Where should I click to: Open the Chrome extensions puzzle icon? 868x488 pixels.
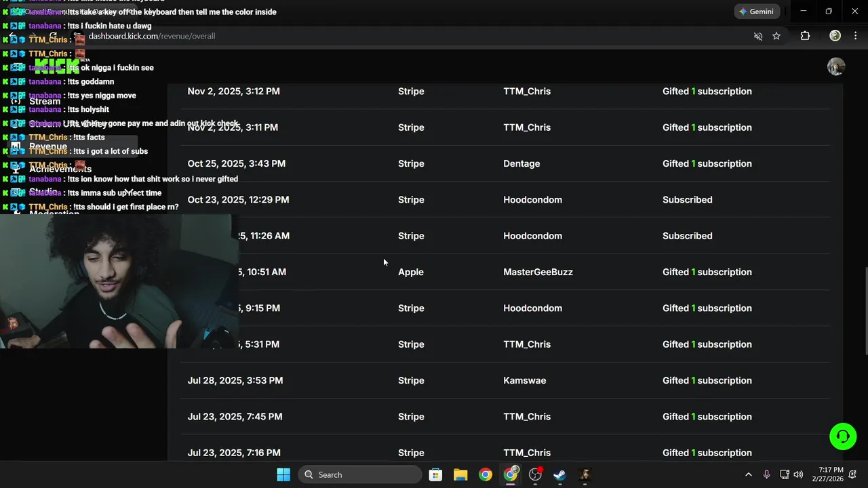click(805, 36)
